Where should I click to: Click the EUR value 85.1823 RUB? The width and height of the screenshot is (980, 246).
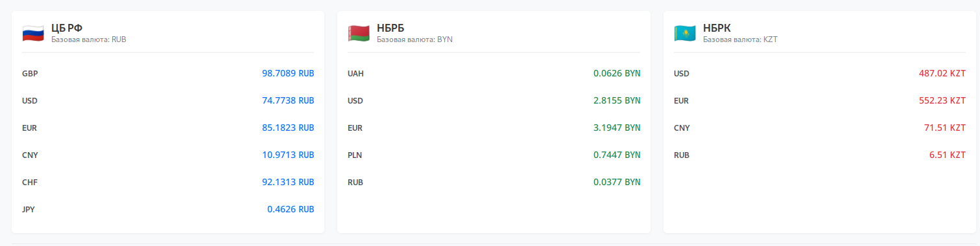pos(288,128)
